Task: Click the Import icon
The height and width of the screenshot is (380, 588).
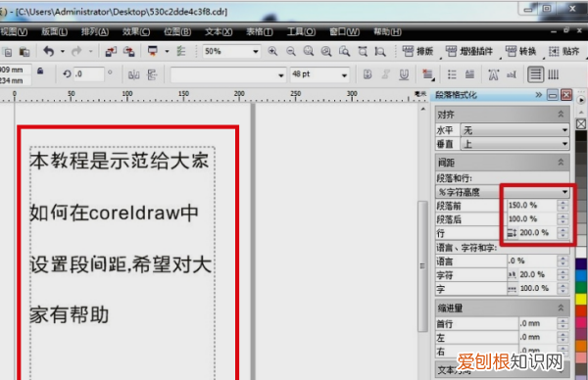Action: [111, 51]
